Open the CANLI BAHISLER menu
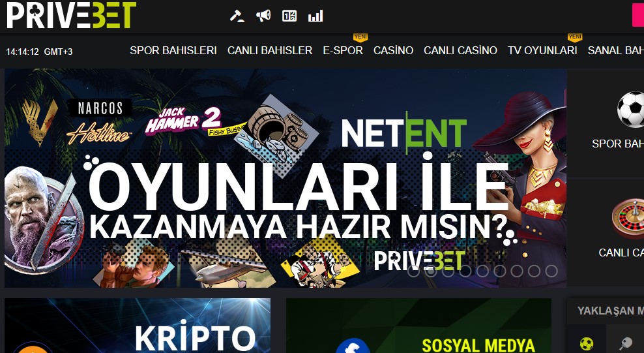 [x=270, y=50]
